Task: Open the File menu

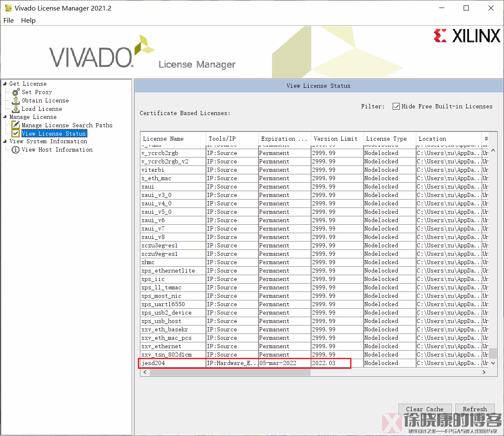Action: pos(9,20)
